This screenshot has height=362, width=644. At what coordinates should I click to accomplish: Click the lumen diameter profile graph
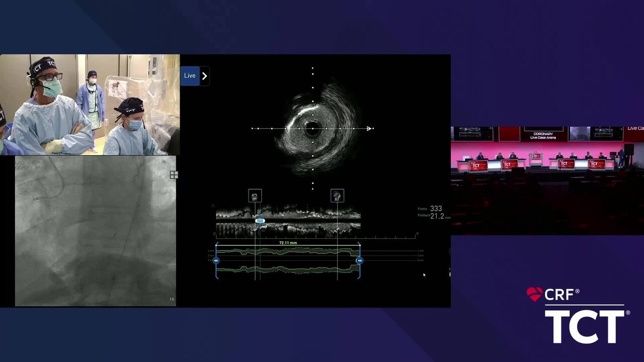pyautogui.click(x=288, y=260)
